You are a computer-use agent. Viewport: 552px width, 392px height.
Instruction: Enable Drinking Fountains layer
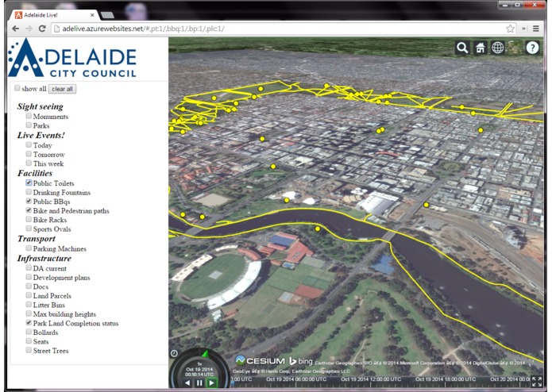(x=29, y=191)
